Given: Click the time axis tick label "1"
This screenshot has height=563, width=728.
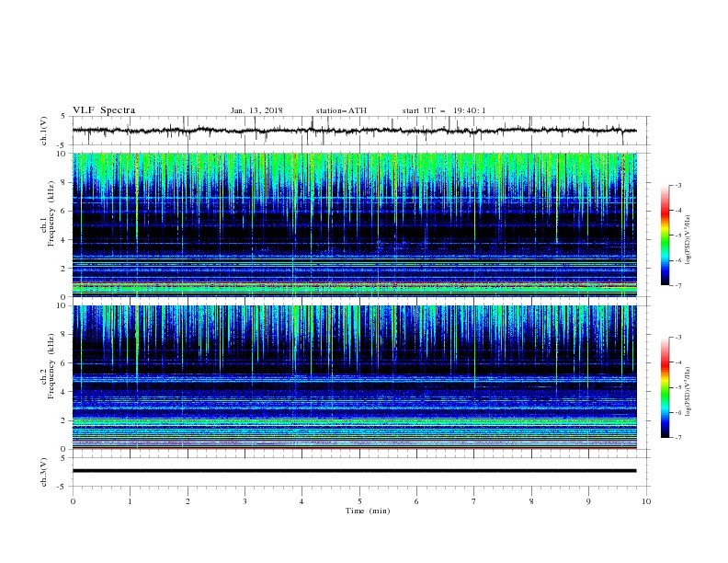Looking at the screenshot, I should coord(130,501).
